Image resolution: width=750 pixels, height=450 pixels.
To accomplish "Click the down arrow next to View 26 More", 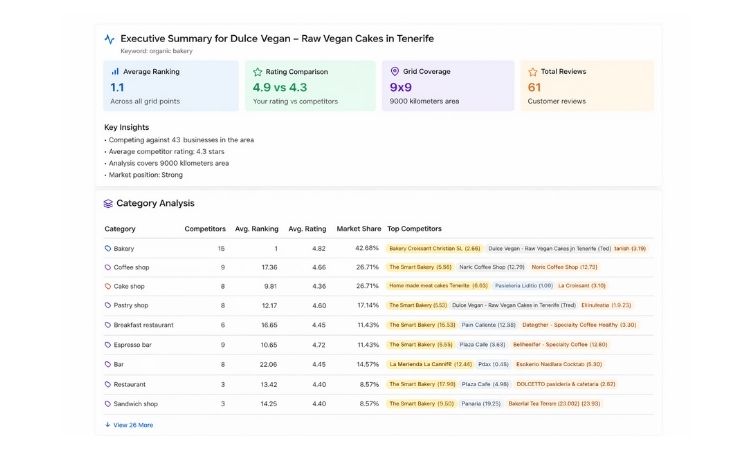I will coord(108,425).
